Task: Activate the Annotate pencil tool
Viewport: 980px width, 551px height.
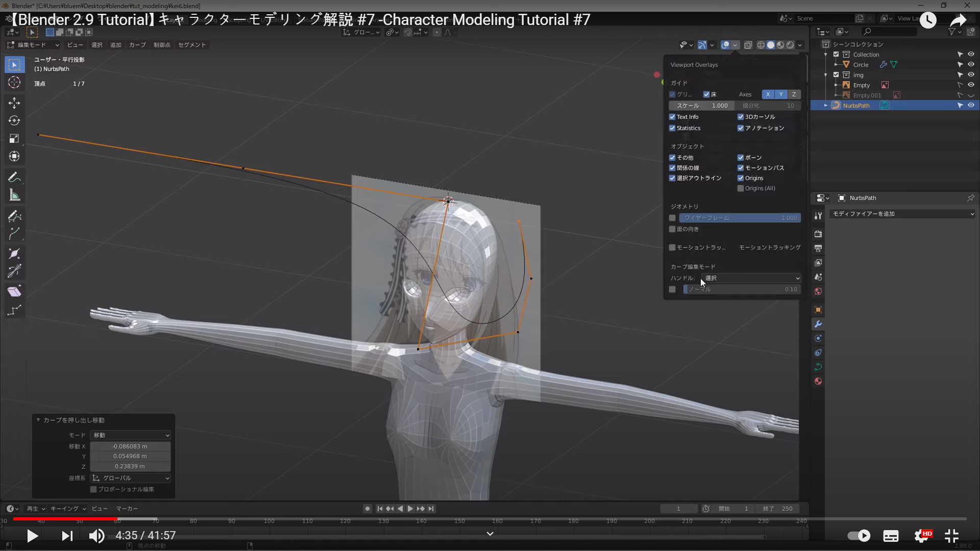Action: click(x=14, y=178)
